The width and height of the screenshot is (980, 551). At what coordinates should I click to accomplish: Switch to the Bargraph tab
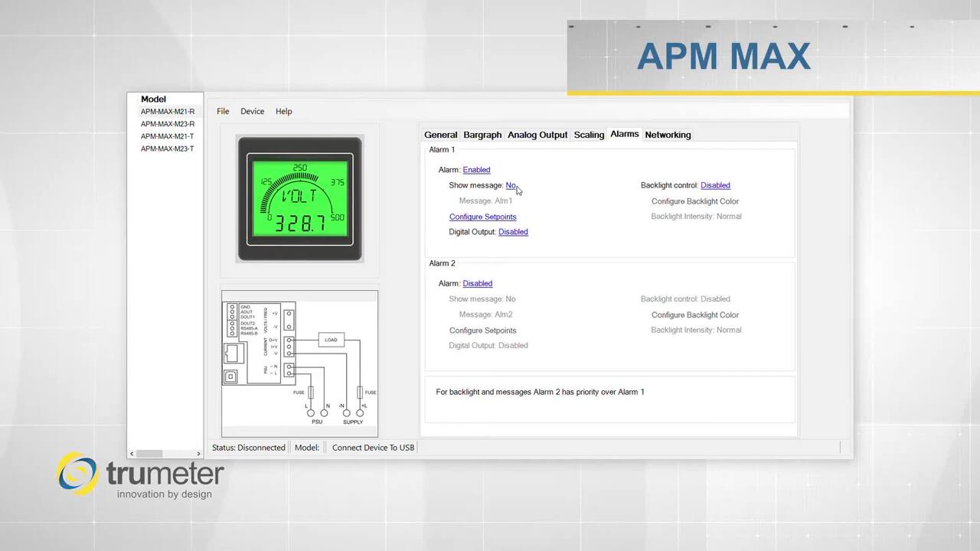482,135
